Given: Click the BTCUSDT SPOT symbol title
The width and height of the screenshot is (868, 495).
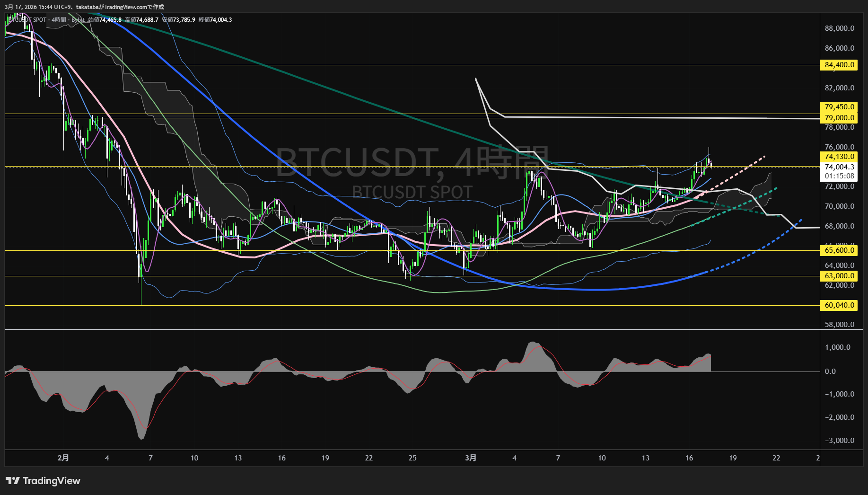Looking at the screenshot, I should click(27, 20).
